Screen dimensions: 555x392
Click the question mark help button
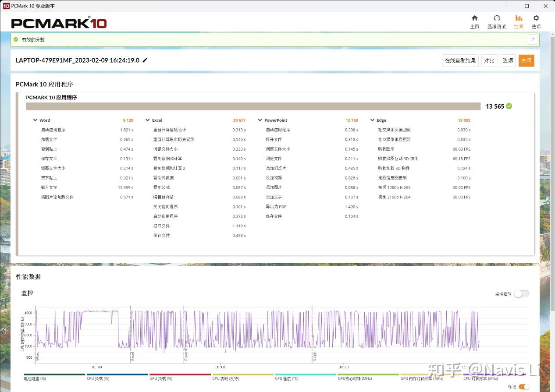[533, 40]
